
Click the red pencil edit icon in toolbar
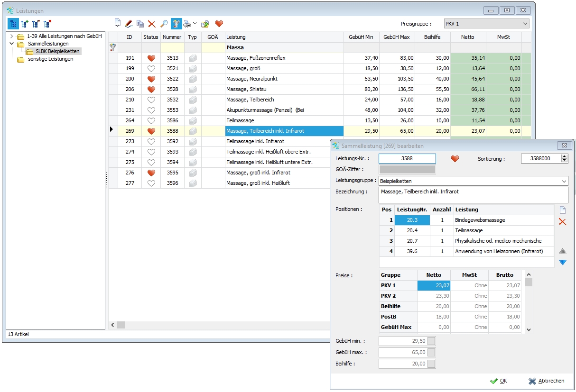coord(129,23)
